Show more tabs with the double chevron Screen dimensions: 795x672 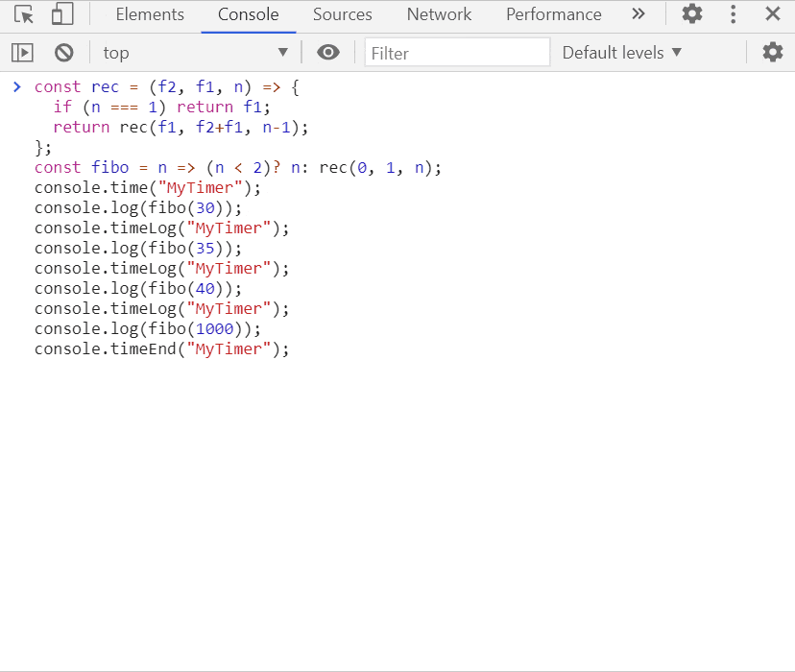638,14
